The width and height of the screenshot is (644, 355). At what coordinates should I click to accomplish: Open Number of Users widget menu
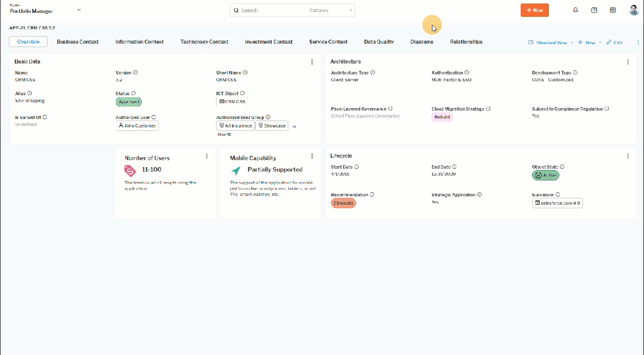coord(207,156)
